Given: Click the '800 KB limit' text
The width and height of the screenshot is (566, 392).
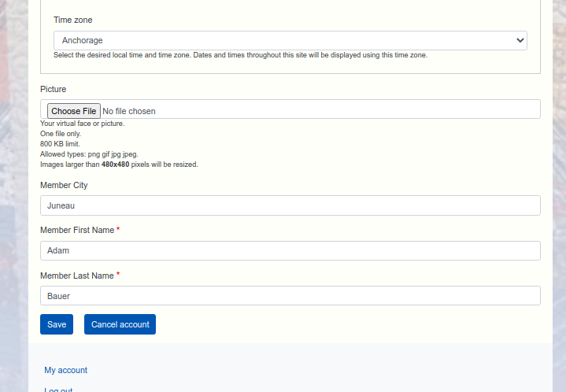Looking at the screenshot, I should pos(60,144).
